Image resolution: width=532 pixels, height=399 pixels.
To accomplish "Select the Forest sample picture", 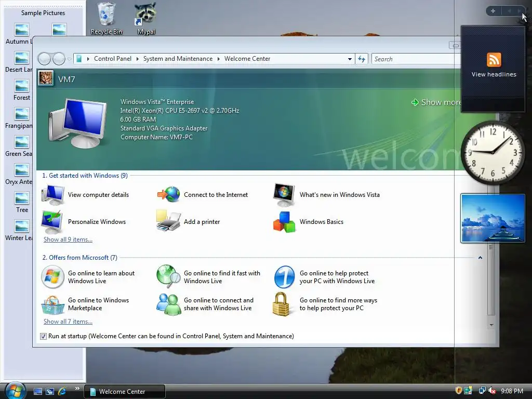I will [22, 90].
